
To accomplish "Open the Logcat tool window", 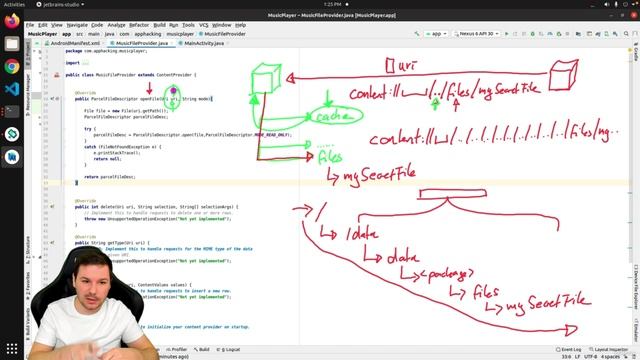I will tap(229, 349).
